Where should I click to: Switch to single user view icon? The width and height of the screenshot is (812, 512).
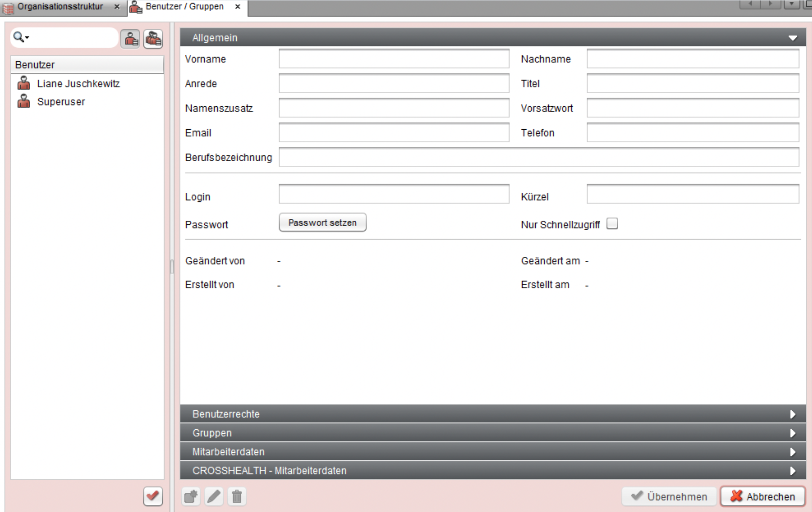(x=131, y=39)
